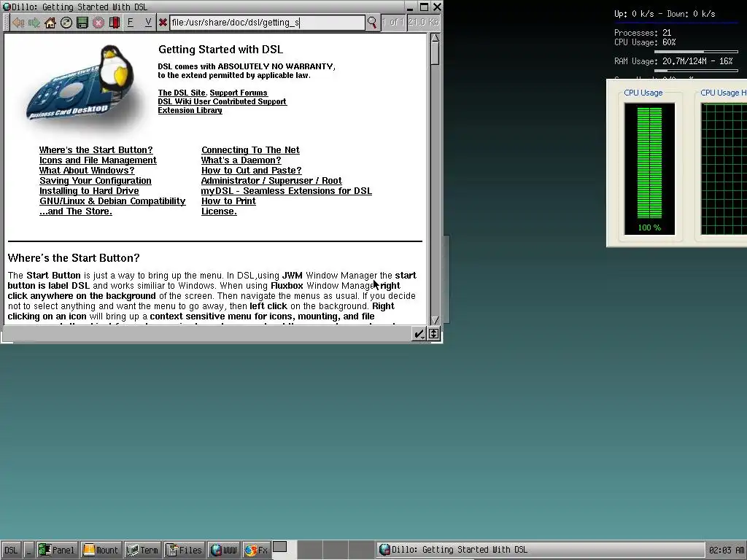Click the CPU Usage 100 % meter
This screenshot has width=747, height=560.
[x=649, y=169]
